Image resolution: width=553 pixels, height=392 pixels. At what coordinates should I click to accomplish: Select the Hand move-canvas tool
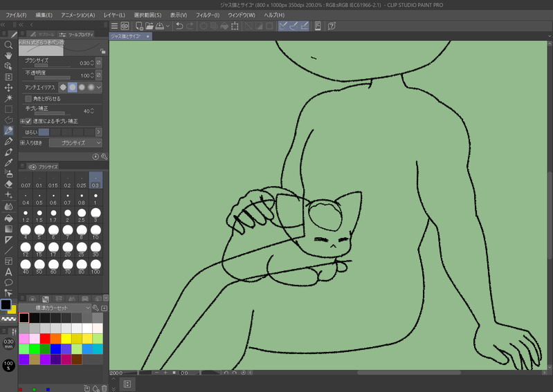8,55
